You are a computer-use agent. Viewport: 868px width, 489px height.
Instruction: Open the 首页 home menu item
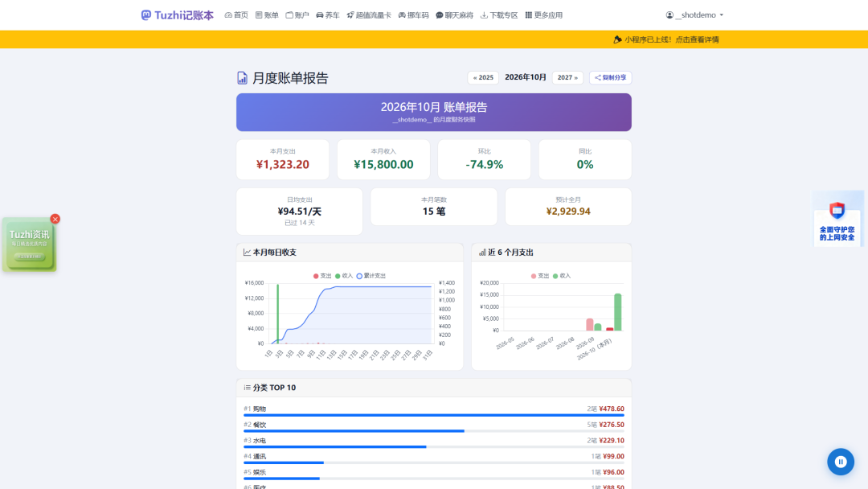pos(236,15)
